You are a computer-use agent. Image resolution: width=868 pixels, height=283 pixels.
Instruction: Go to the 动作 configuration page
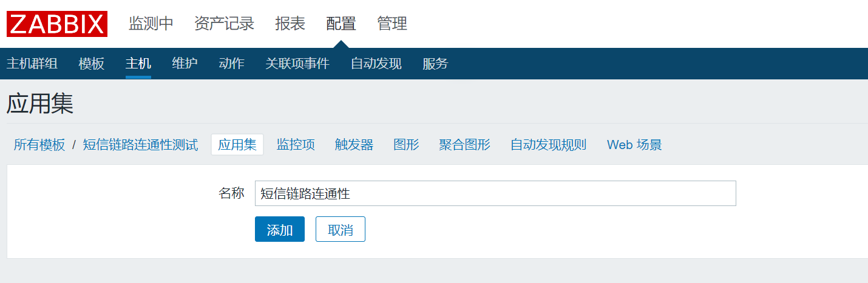pos(231,64)
